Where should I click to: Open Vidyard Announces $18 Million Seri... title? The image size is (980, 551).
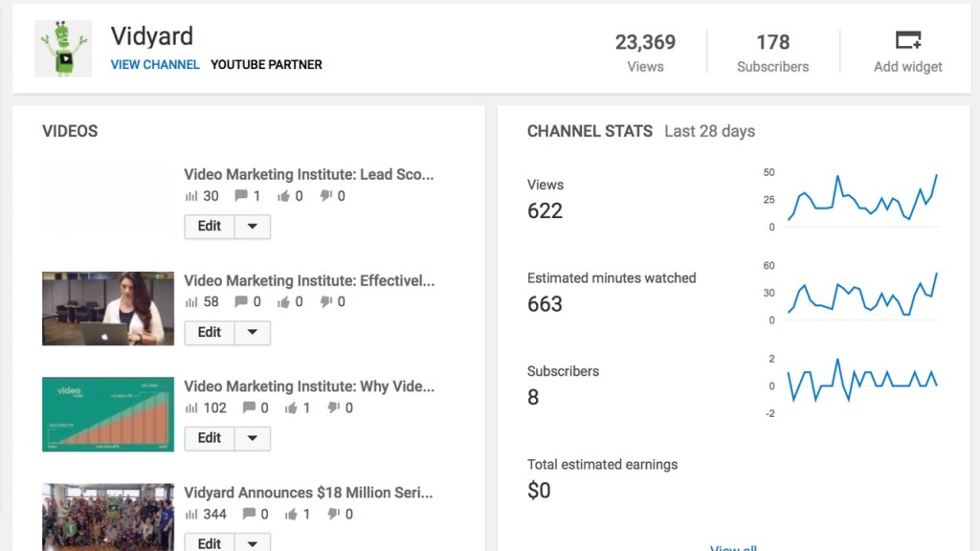point(308,493)
